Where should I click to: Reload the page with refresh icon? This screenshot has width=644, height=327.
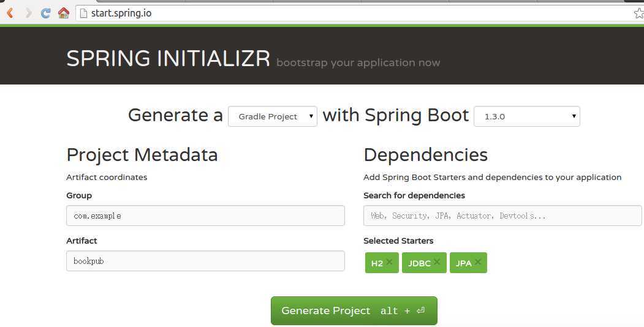tap(45, 13)
